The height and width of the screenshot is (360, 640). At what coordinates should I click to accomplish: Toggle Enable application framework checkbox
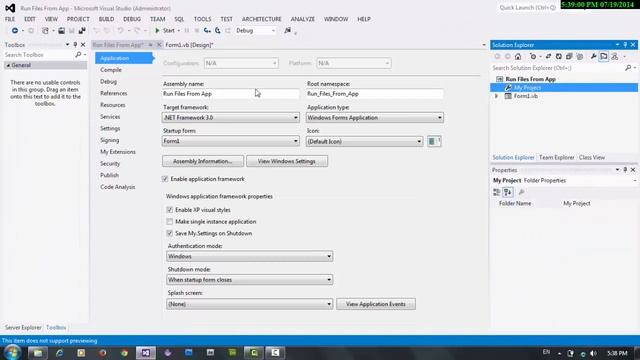click(165, 179)
